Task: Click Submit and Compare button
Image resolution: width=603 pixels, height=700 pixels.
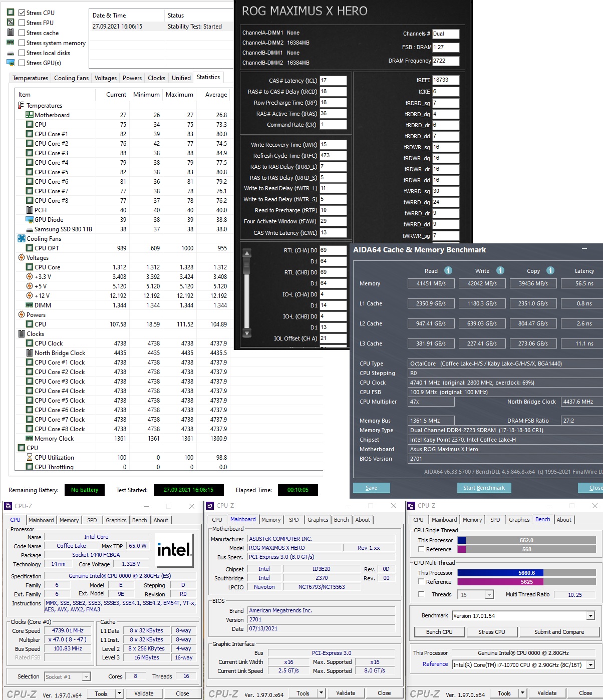Action: [x=559, y=632]
